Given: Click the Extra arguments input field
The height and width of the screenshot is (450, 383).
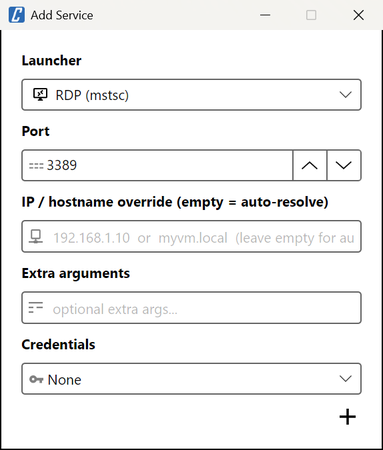Looking at the screenshot, I should pyautogui.click(x=191, y=308).
